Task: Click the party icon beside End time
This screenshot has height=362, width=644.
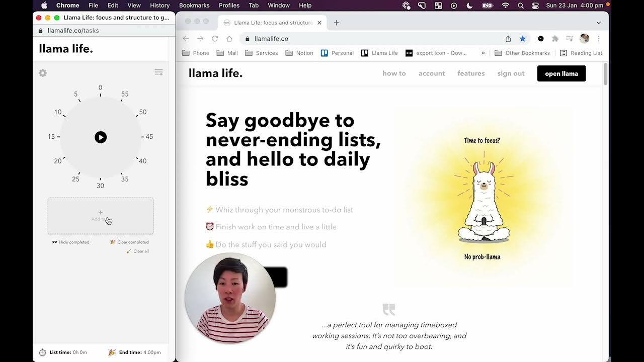Action: click(x=112, y=352)
